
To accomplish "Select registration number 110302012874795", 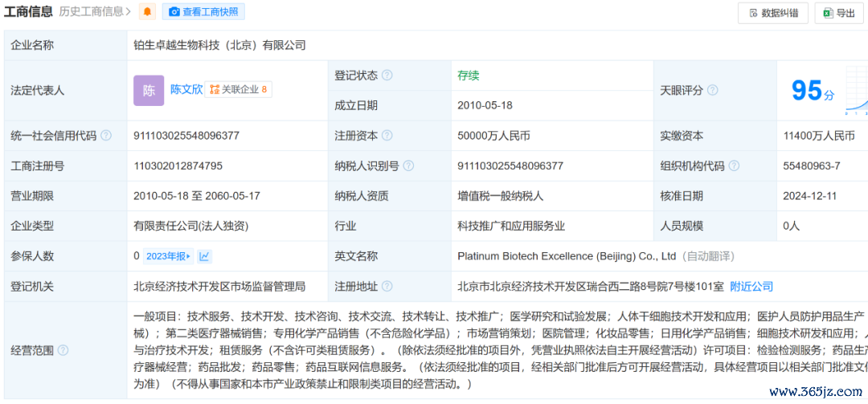I will tap(178, 166).
